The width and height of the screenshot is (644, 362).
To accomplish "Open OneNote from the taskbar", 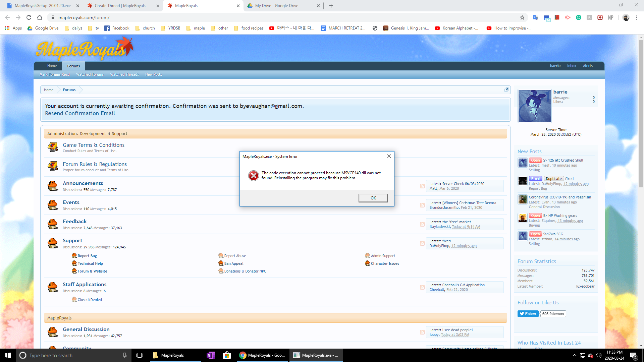I will click(210, 355).
